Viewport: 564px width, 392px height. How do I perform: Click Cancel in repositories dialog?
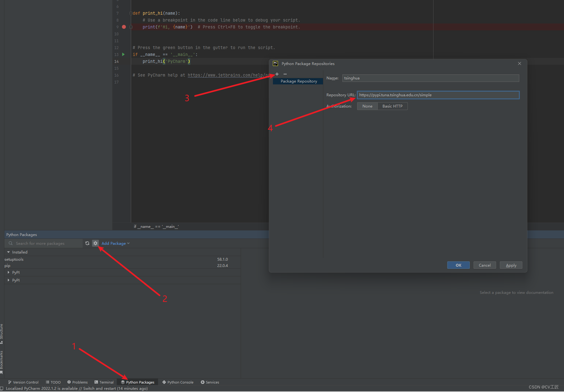point(485,265)
